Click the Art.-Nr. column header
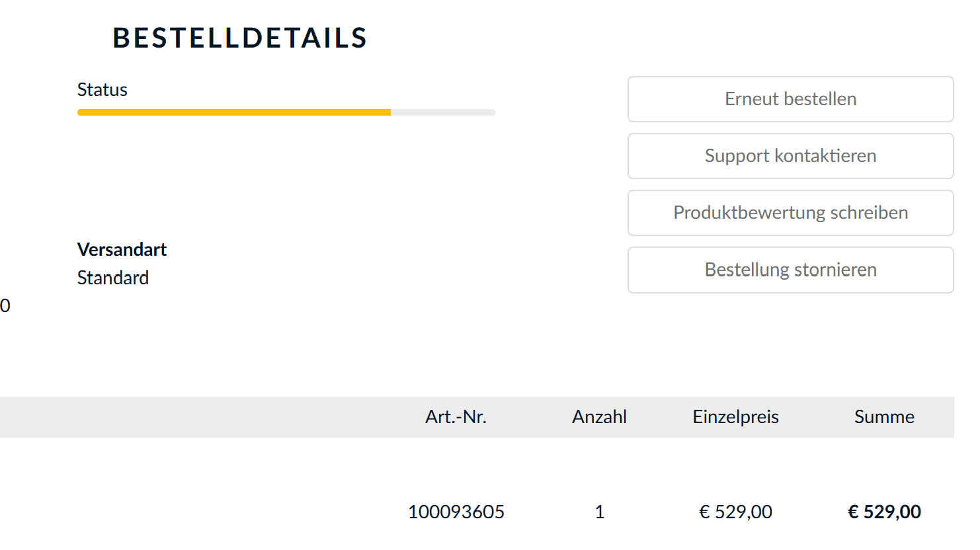 coord(456,417)
